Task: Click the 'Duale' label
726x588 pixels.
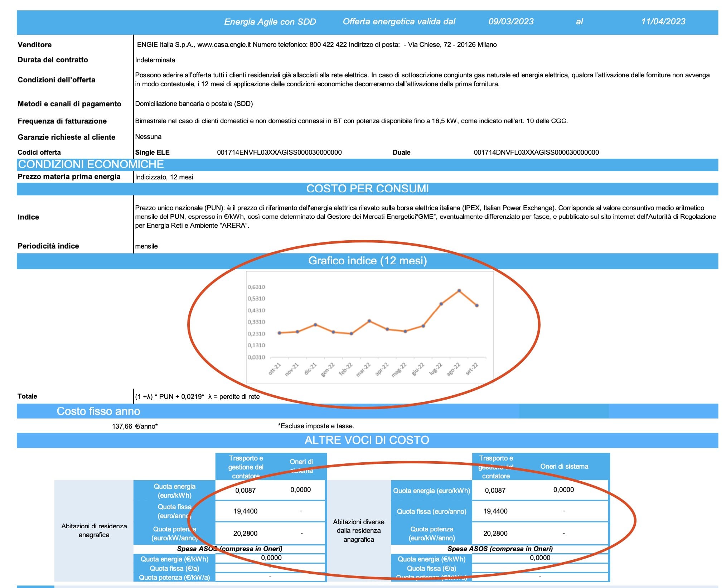Action: coord(402,153)
